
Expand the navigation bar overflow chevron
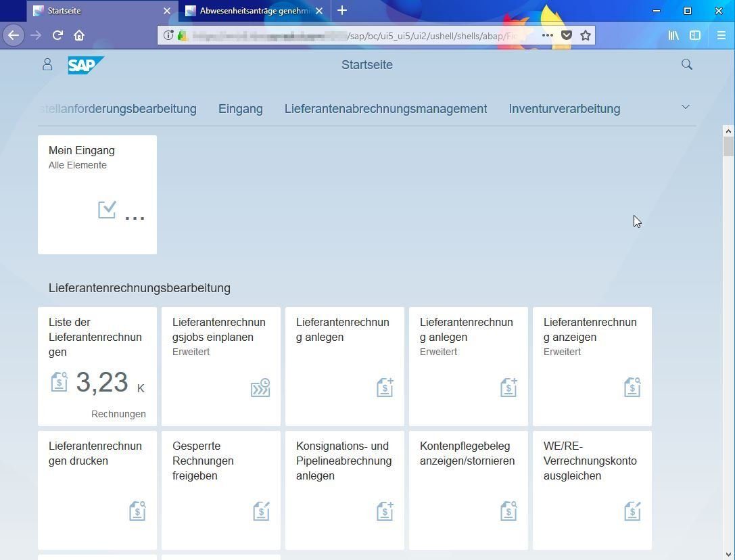click(x=686, y=107)
